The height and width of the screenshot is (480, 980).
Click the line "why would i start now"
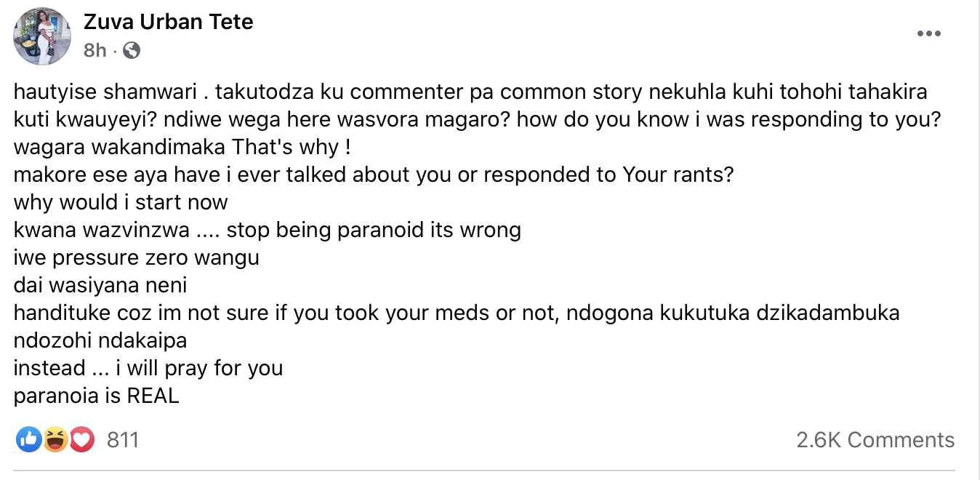click(x=121, y=202)
